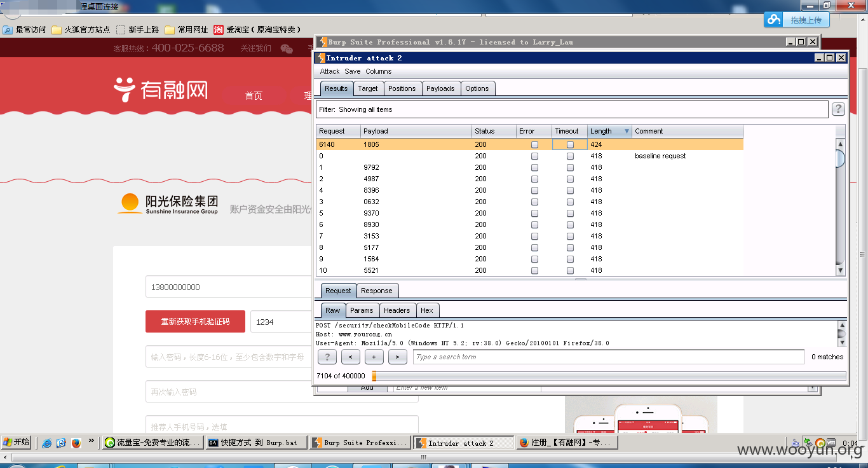Click the password input field
Screen dimensions: 868x468
(230, 357)
